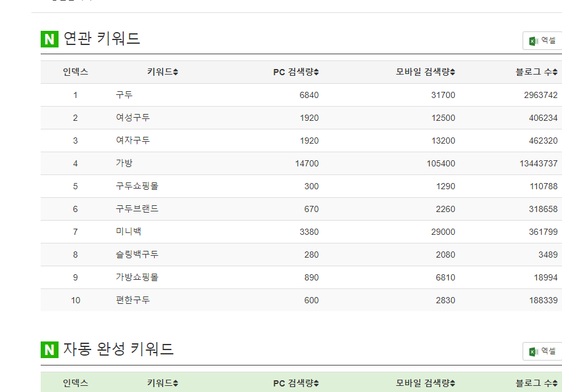Select keyword 구두 in row 1

124,95
